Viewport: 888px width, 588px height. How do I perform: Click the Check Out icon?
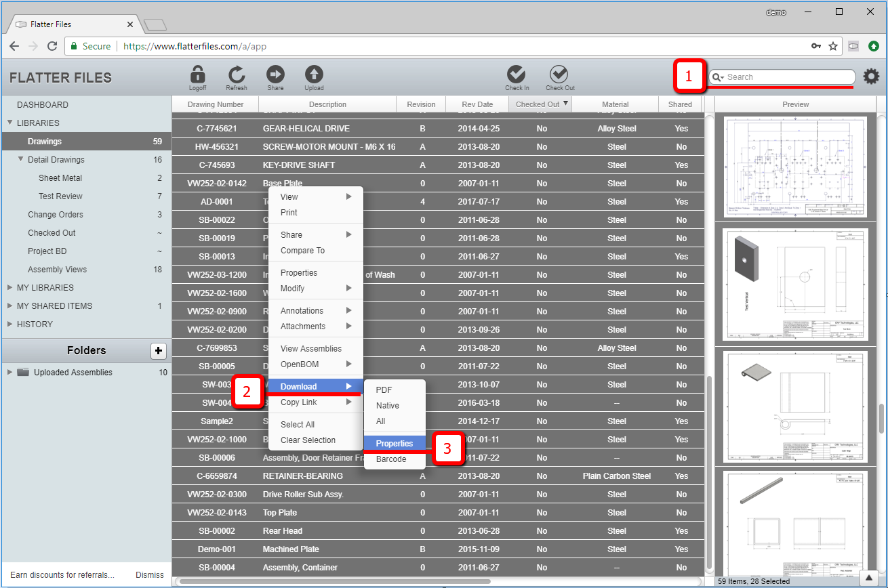(559, 75)
